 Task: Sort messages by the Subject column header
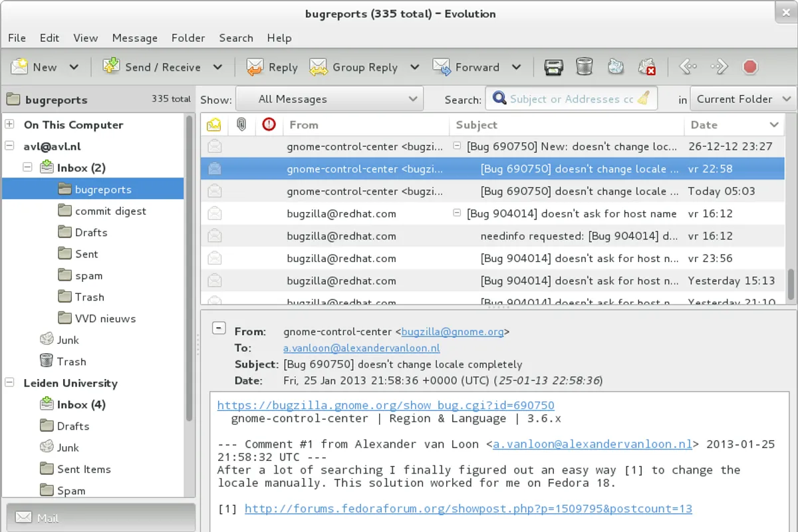click(567, 124)
